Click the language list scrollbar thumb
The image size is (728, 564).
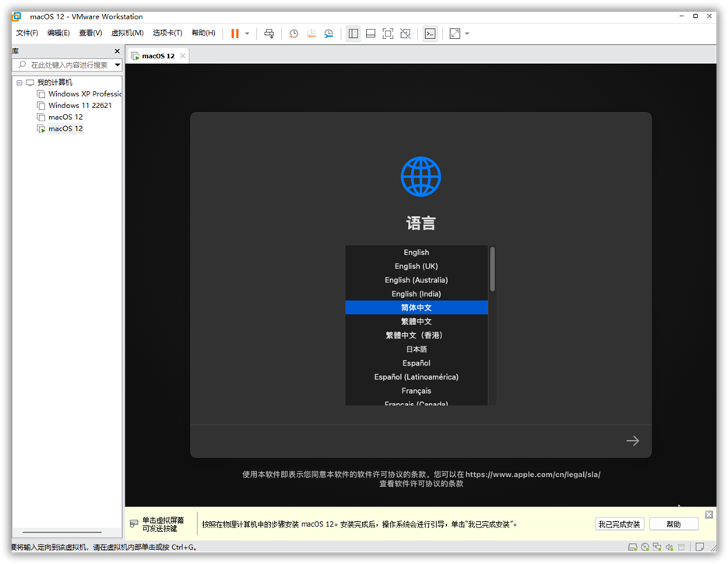pos(492,269)
